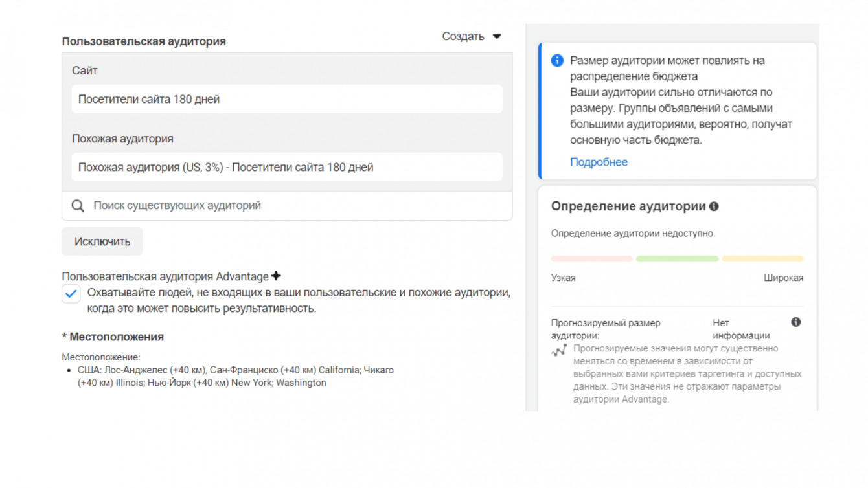Uncheck the Advantage custom audience checkbox
Viewport: 868px width, 488px height.
click(x=71, y=294)
